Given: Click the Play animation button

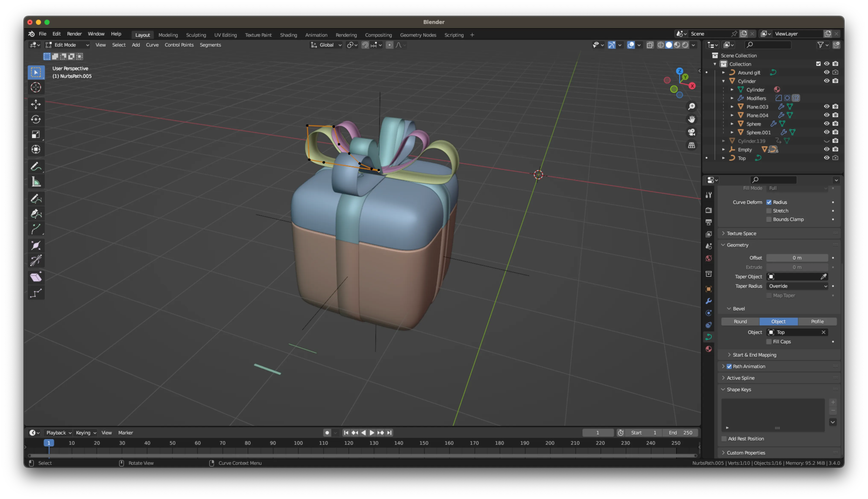Looking at the screenshot, I should (371, 433).
